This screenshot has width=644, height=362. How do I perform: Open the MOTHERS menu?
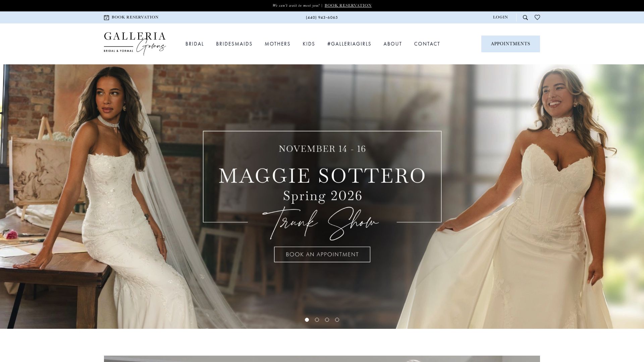click(x=278, y=44)
